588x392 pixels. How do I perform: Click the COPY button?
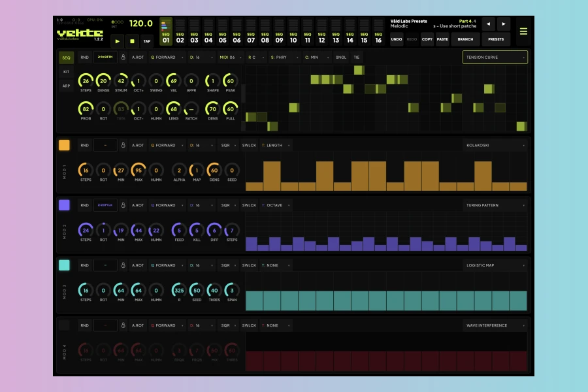427,39
